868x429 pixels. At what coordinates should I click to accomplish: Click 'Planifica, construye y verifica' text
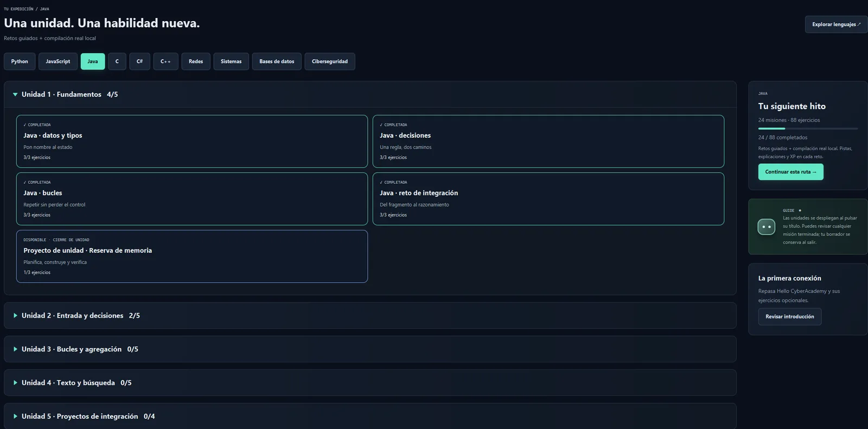pyautogui.click(x=55, y=262)
